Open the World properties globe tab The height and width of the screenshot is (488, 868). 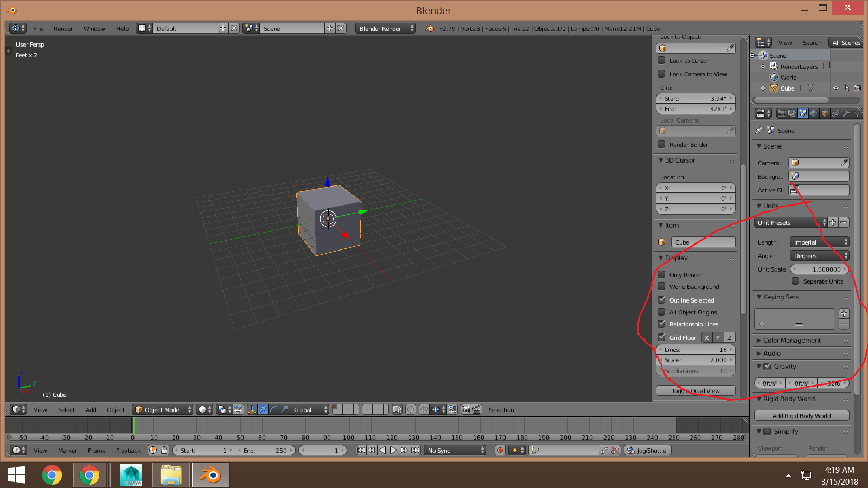click(814, 113)
